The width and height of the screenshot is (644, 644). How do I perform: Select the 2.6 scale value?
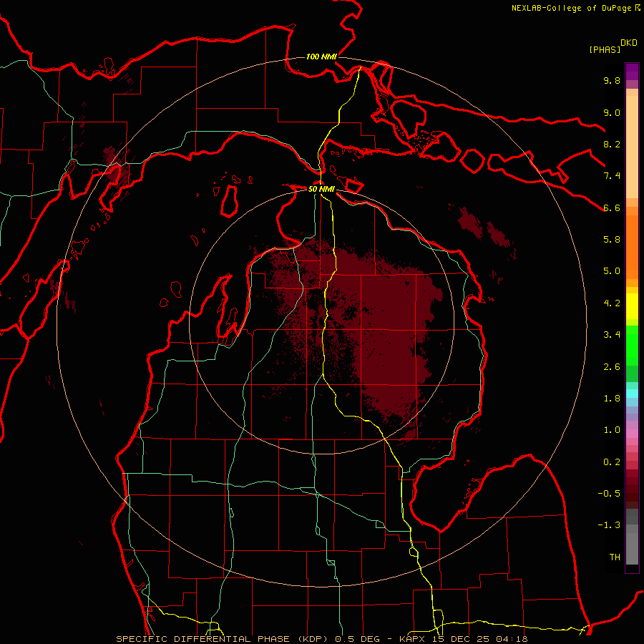coord(612,367)
